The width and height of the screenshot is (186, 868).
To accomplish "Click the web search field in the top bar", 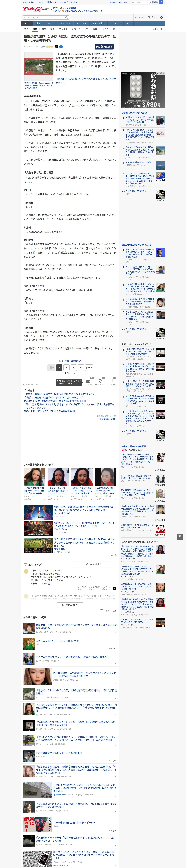I will [x=140, y=2].
